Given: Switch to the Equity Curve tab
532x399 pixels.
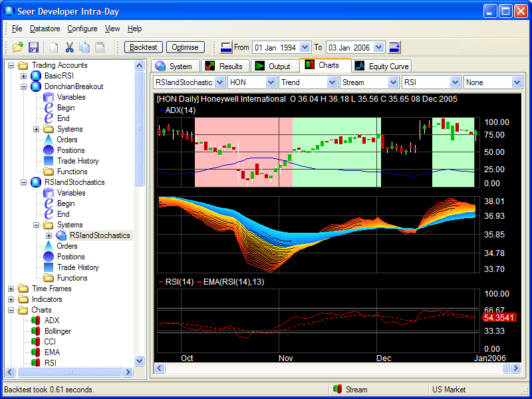Looking at the screenshot, I should coord(382,66).
